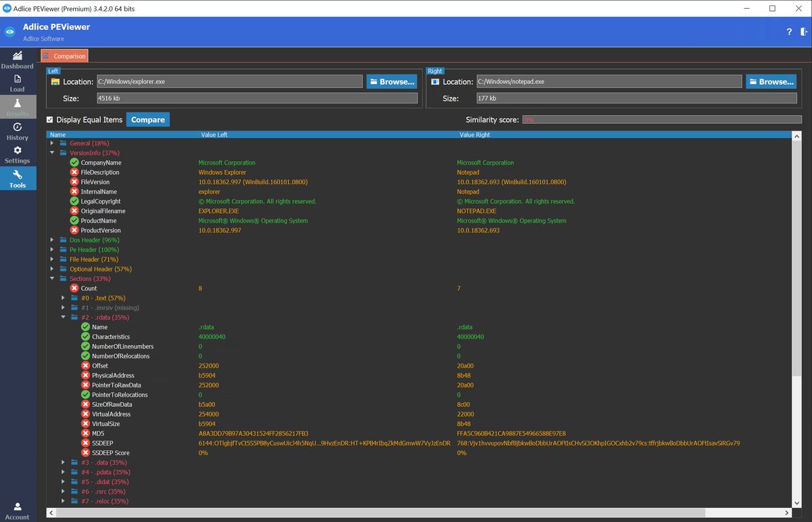Click the left MD5 value A8A3D79B97A...
The image size is (812, 522).
253,433
